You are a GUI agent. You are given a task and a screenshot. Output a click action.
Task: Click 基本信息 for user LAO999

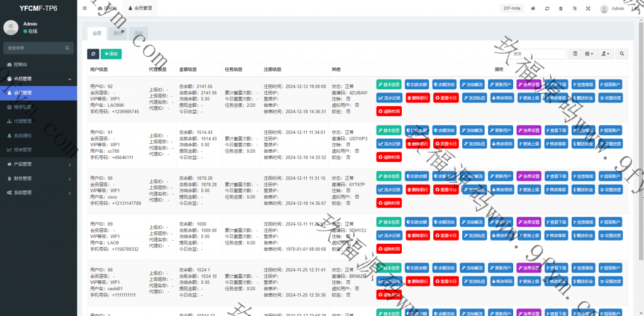(x=389, y=84)
